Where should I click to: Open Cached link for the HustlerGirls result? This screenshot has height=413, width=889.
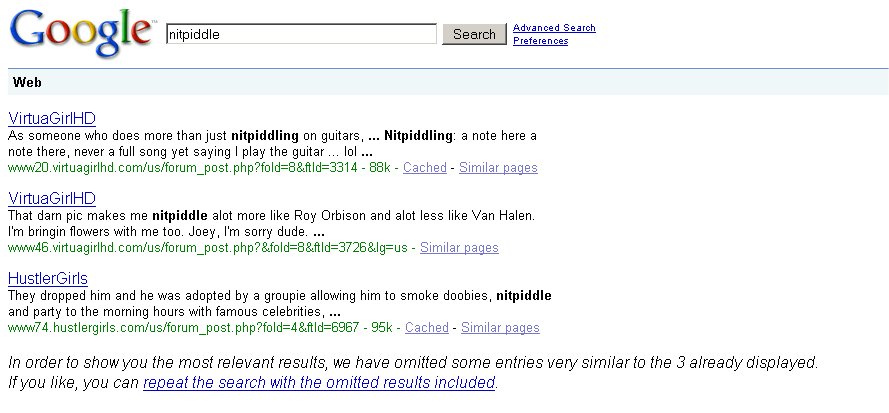pos(426,328)
